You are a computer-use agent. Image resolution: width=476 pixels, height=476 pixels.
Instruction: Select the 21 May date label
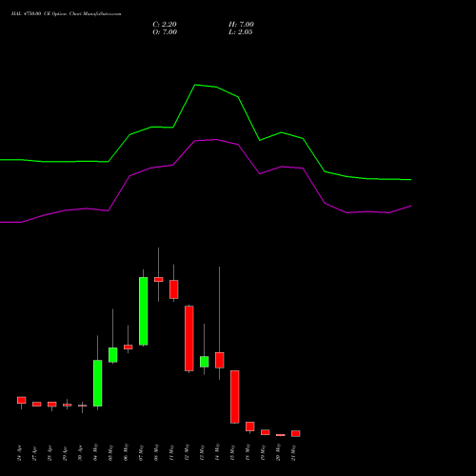point(293,452)
